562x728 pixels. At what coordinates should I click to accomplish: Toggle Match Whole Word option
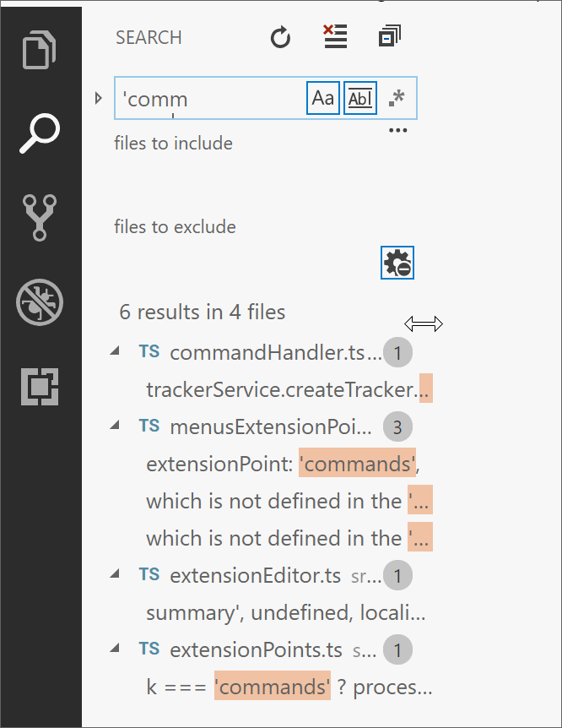coord(359,98)
